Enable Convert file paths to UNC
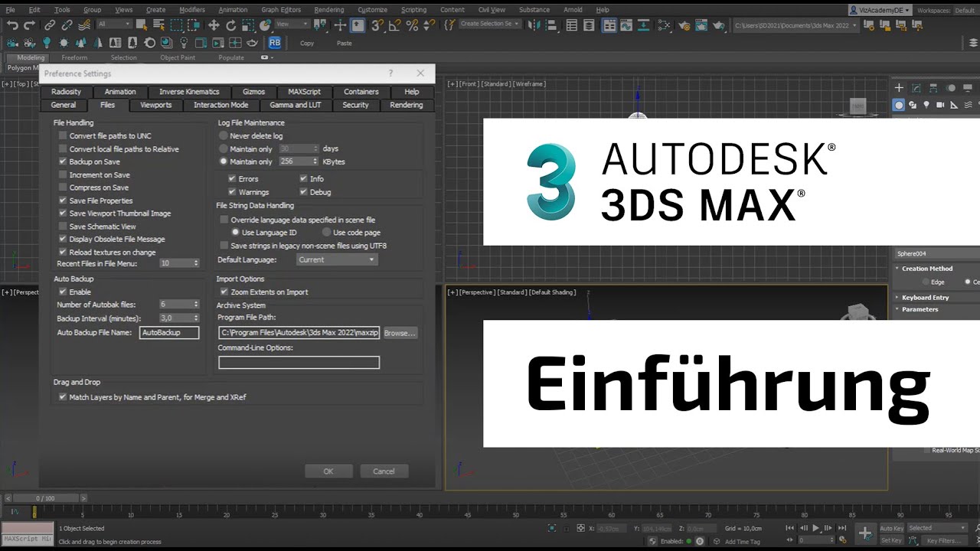 click(x=63, y=135)
